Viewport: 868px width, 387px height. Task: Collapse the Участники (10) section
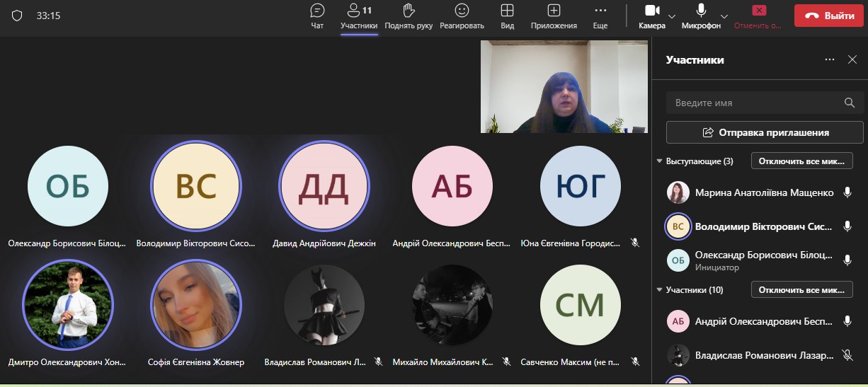pyautogui.click(x=660, y=290)
